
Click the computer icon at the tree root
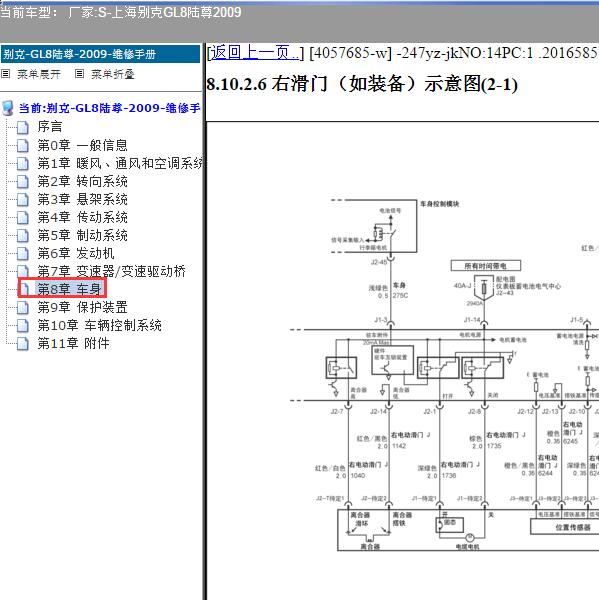pos(8,108)
